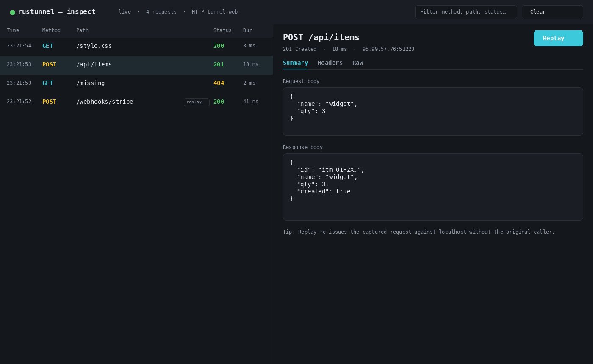The height and width of the screenshot is (364, 593).
Task: Select the /style.css path cell
Action: (x=94, y=46)
